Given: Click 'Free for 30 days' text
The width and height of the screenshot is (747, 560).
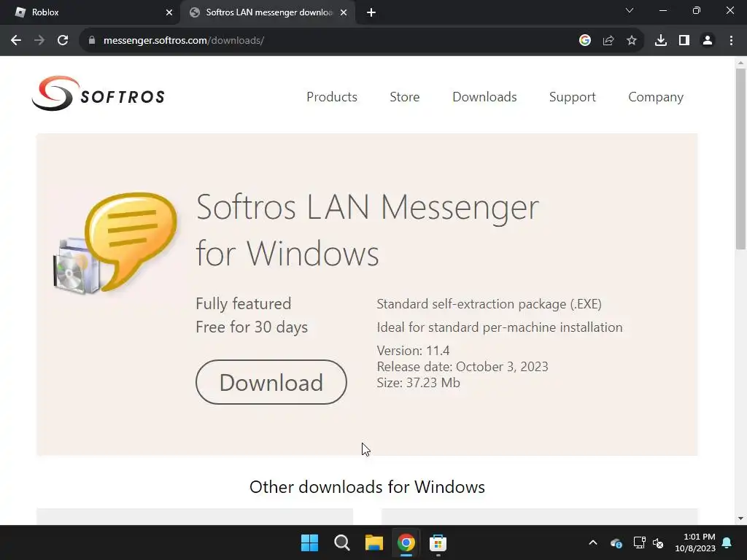Looking at the screenshot, I should 252,327.
